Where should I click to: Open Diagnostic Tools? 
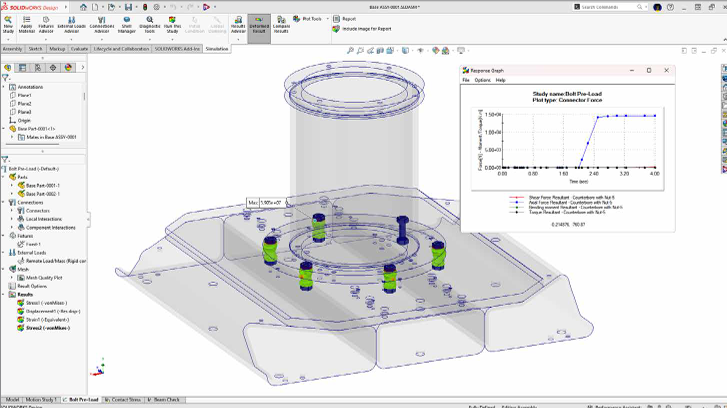click(x=150, y=24)
